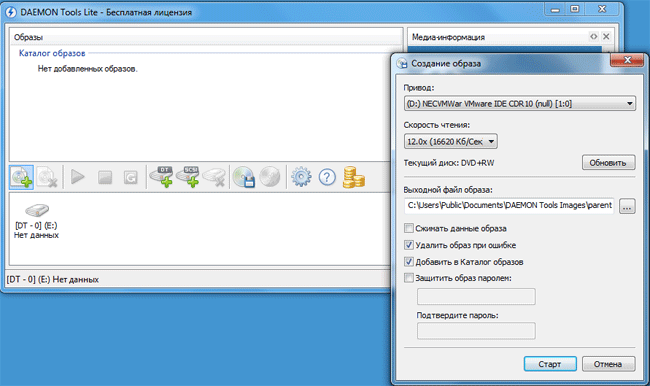
Task: Click the Старт button
Action: click(550, 364)
